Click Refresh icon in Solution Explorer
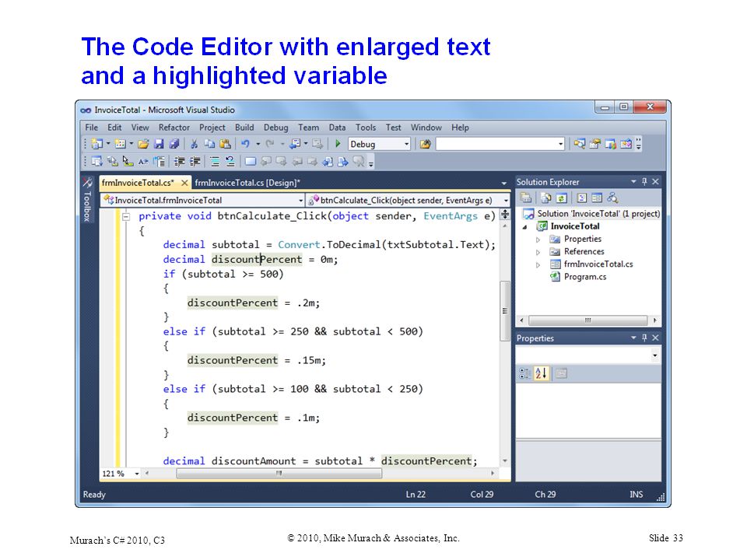 pos(562,198)
